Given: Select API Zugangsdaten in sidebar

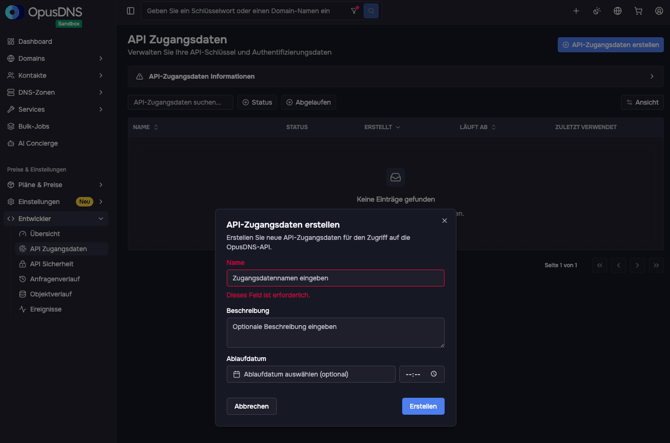Looking at the screenshot, I should pyautogui.click(x=62, y=249).
